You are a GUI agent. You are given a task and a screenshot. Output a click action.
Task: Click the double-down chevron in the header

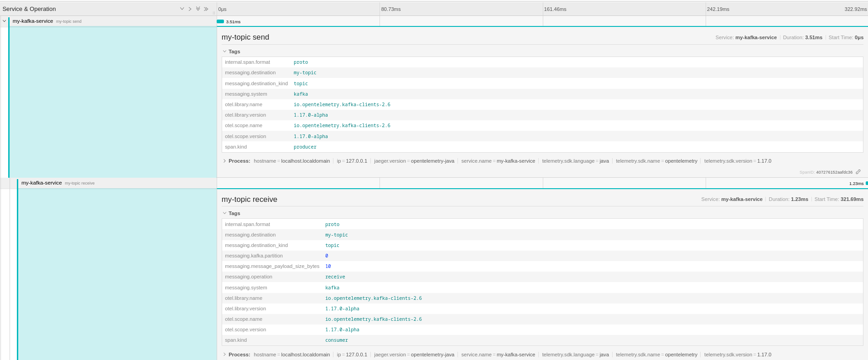[198, 9]
